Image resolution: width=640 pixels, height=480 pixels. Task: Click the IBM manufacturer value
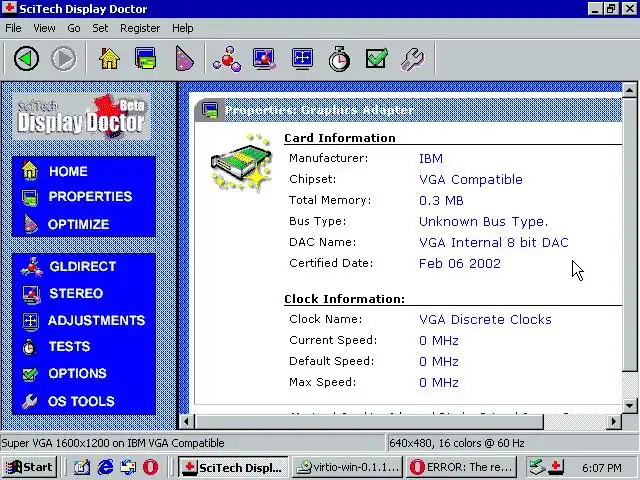(431, 158)
